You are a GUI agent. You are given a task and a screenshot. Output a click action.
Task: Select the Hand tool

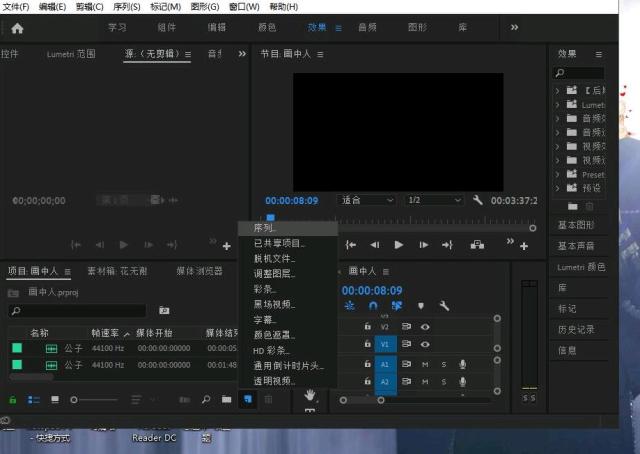[x=310, y=395]
